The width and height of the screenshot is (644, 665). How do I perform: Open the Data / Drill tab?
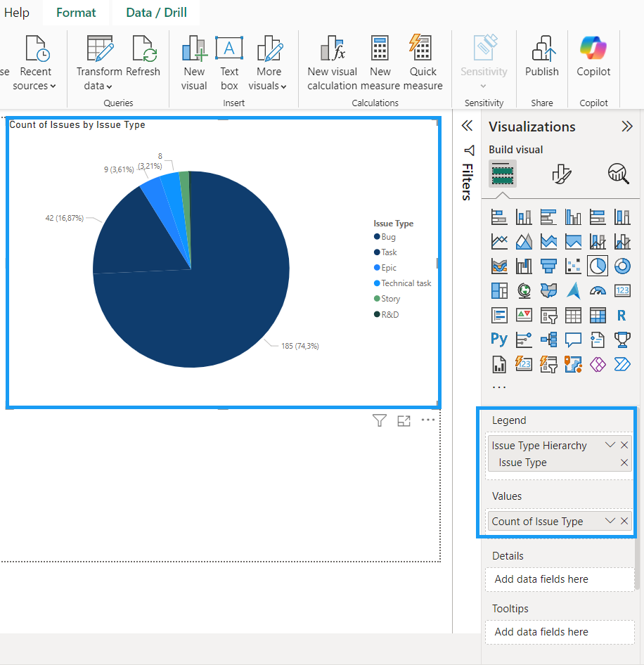(x=155, y=13)
